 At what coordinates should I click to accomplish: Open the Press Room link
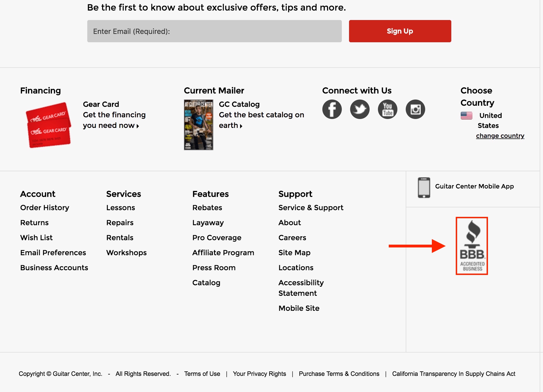point(214,268)
